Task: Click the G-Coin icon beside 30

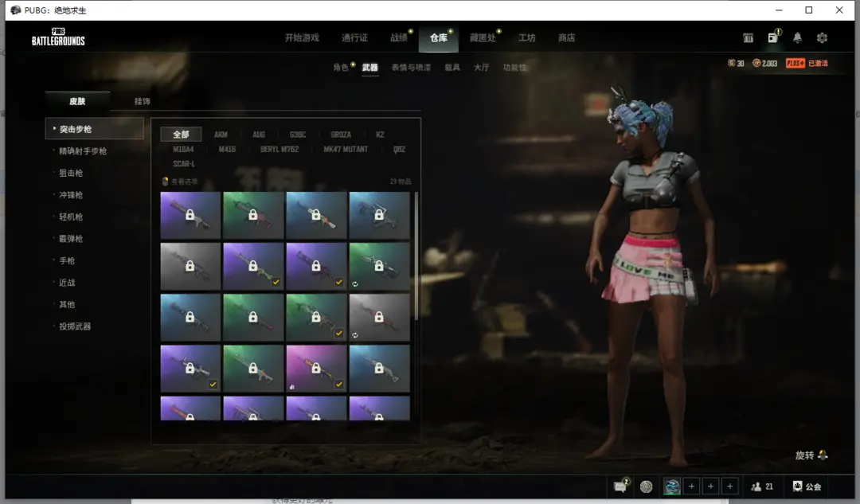Action: point(731,63)
